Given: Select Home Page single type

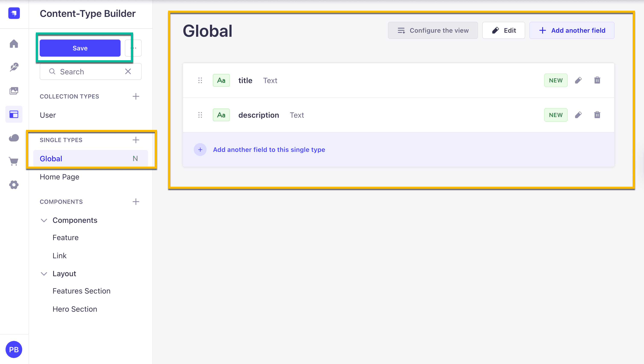Looking at the screenshot, I should coord(60,177).
